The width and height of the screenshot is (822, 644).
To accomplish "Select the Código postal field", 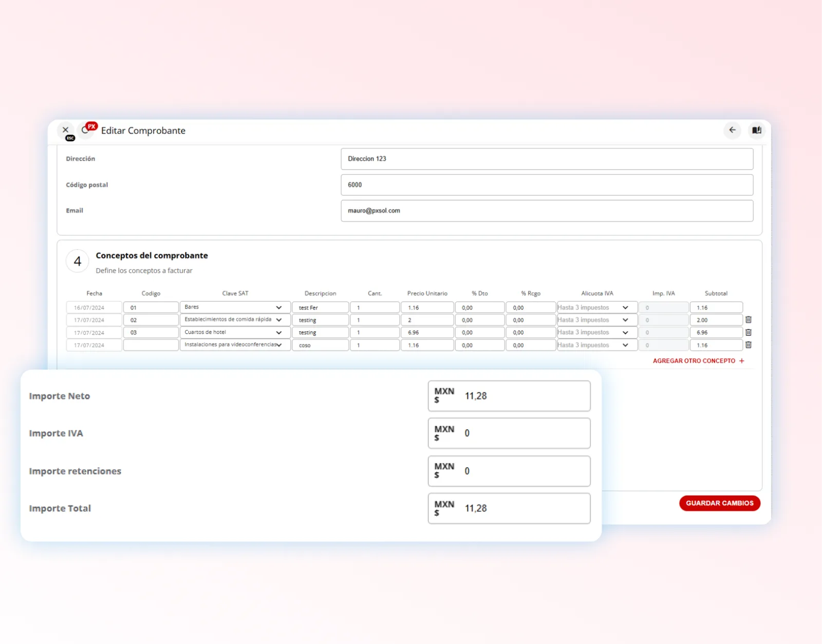I will pyautogui.click(x=547, y=185).
